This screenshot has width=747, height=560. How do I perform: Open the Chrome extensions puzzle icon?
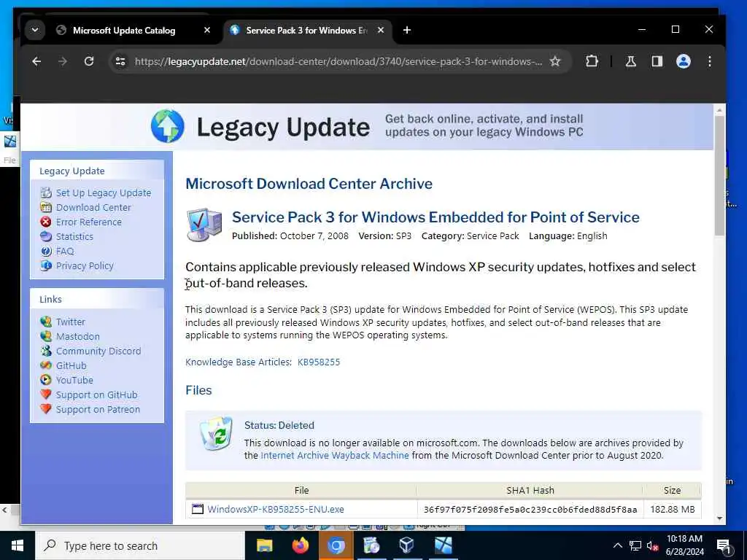[x=592, y=61]
